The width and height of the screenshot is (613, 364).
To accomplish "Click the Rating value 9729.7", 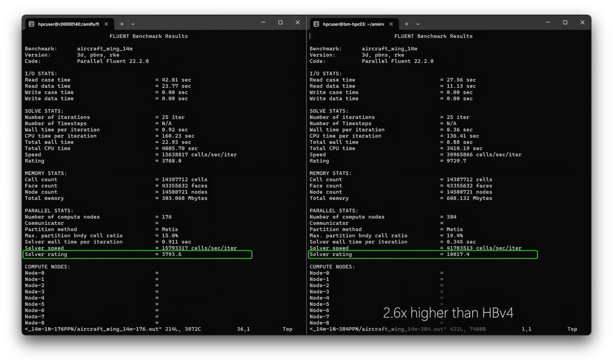I will click(x=457, y=161).
